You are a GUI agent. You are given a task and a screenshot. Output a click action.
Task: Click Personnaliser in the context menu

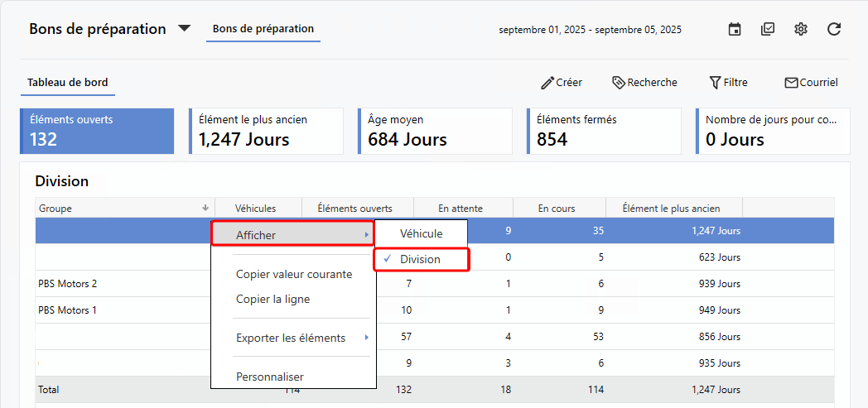pyautogui.click(x=269, y=377)
